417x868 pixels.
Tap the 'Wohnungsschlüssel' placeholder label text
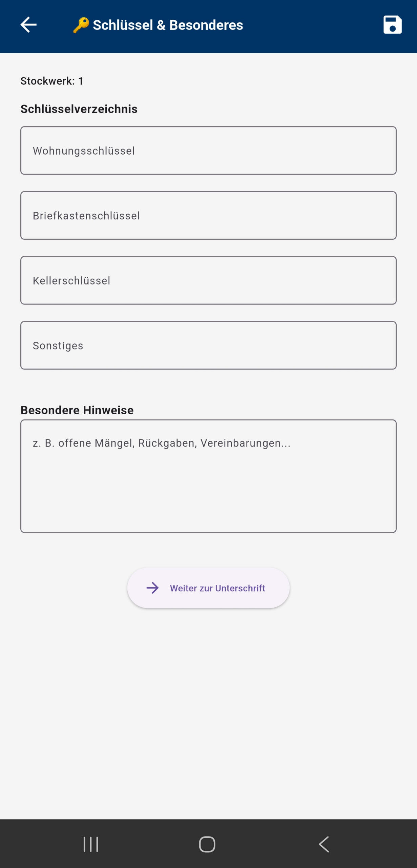point(84,151)
